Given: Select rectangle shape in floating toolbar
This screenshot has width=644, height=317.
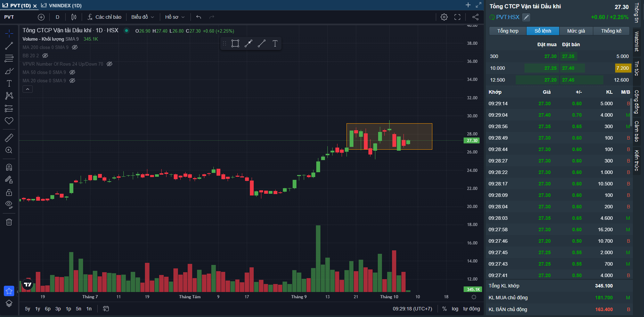Looking at the screenshot, I should [235, 43].
